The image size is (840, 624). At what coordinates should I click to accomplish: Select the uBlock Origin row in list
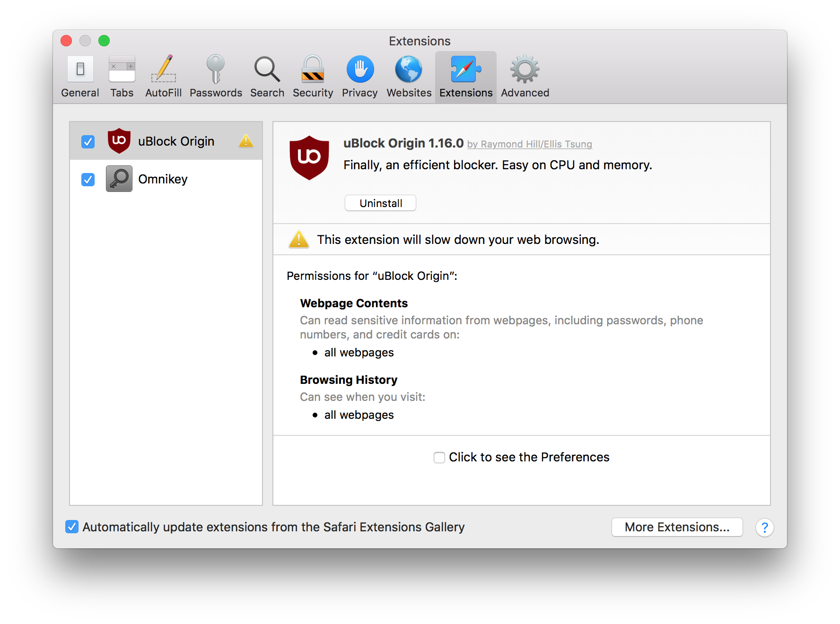(x=166, y=141)
